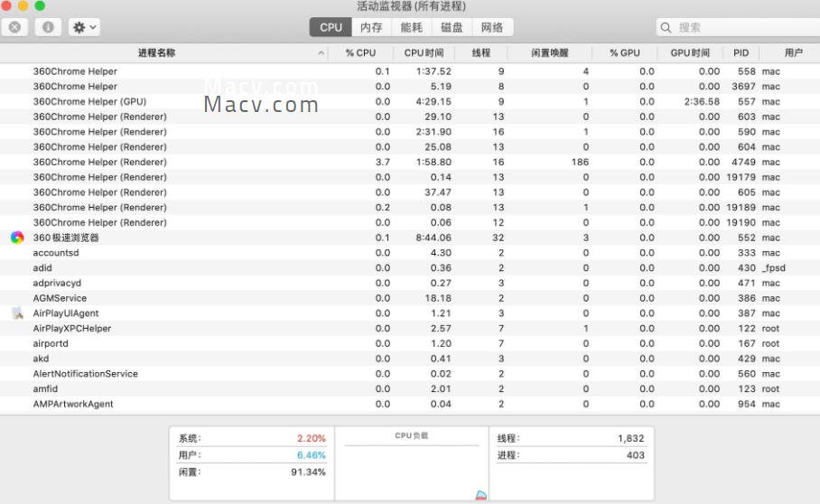Image resolution: width=820 pixels, height=504 pixels.
Task: Select the 360Chrome Helper with PID 558
Action: [x=410, y=71]
